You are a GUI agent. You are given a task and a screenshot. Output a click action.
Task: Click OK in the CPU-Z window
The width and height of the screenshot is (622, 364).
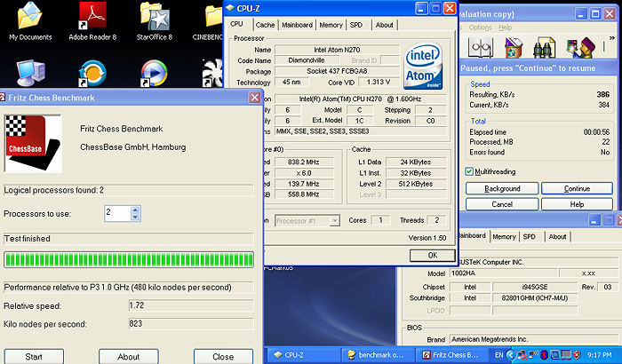[x=433, y=256]
